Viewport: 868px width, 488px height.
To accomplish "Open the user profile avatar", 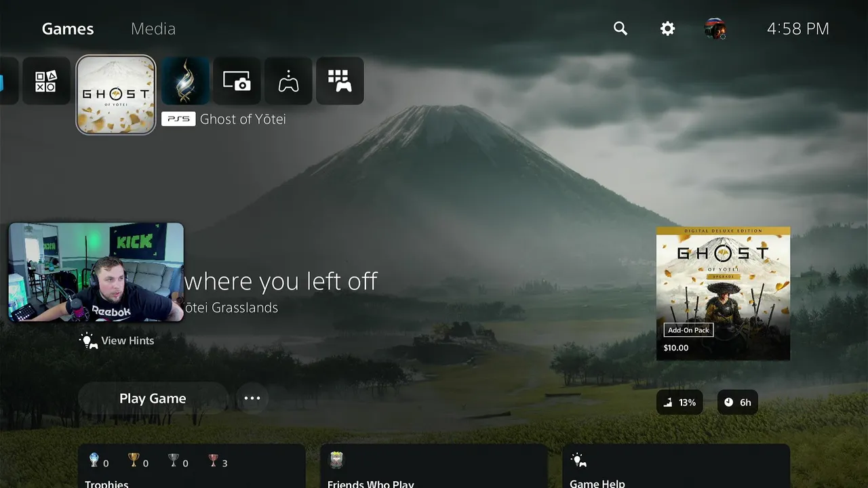I will (x=715, y=29).
